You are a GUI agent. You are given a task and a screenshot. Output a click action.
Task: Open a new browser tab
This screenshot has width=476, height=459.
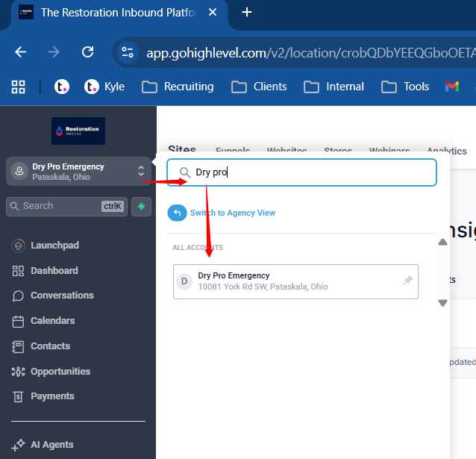click(247, 12)
